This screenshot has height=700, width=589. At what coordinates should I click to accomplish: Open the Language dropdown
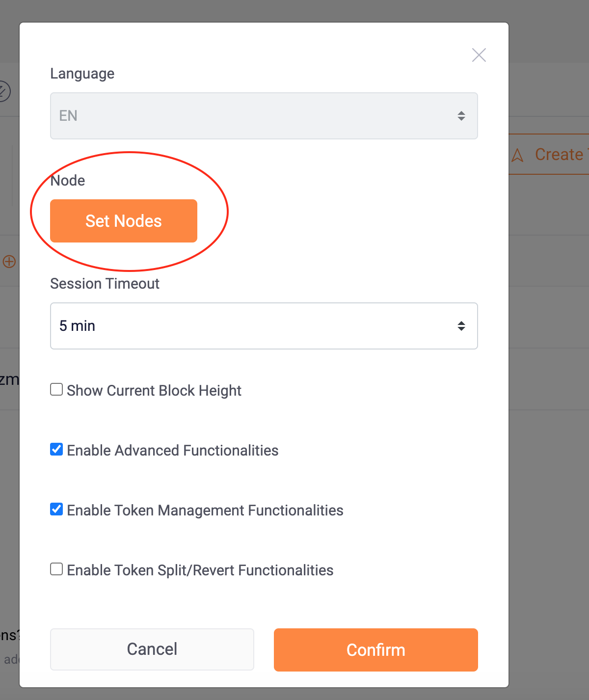[264, 116]
